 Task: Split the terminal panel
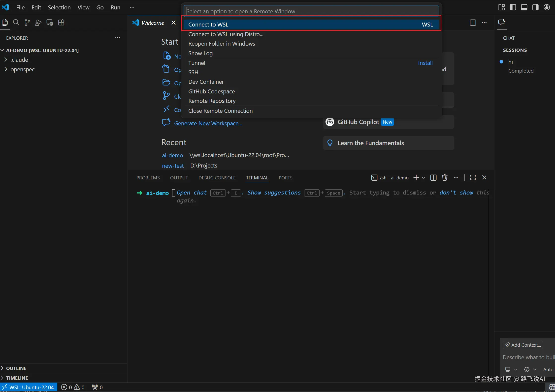point(433,178)
